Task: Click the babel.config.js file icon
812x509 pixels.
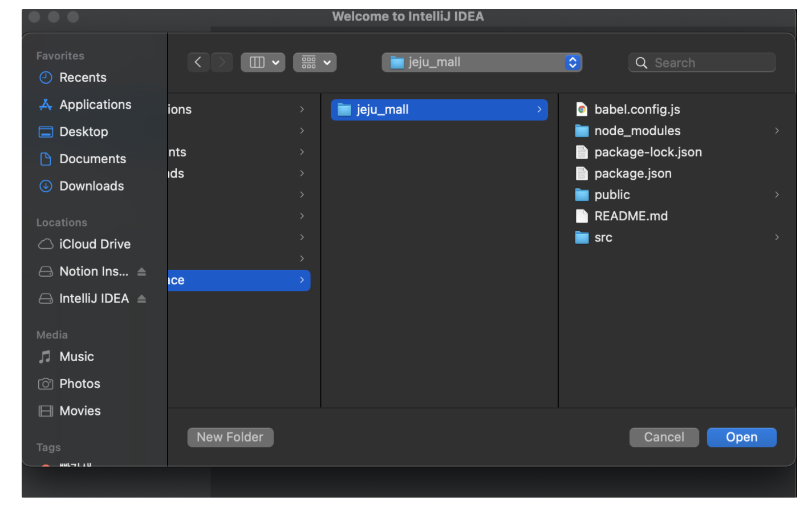Action: tap(582, 110)
